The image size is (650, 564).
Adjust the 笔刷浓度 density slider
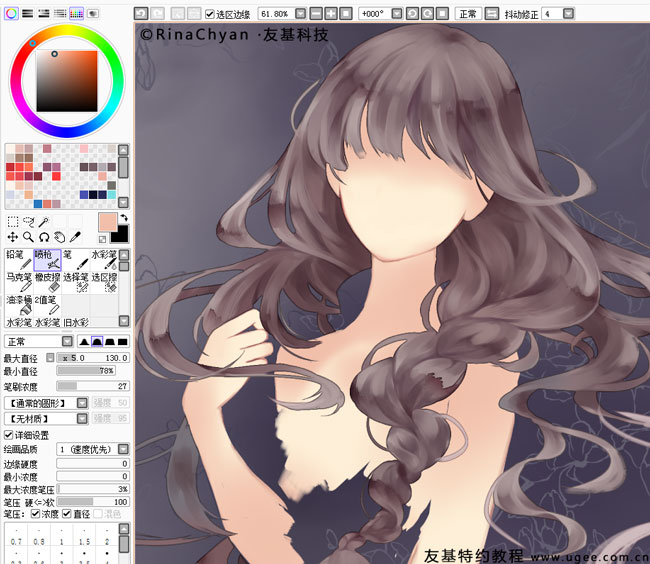click(93, 386)
